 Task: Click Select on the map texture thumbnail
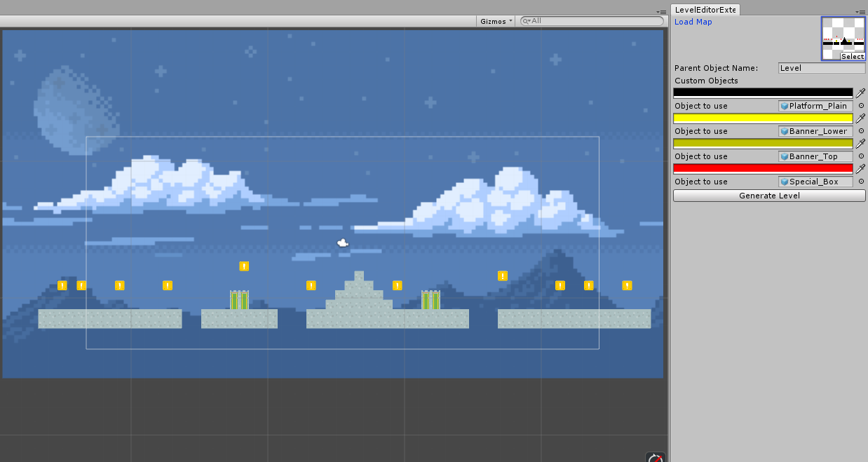coord(853,56)
